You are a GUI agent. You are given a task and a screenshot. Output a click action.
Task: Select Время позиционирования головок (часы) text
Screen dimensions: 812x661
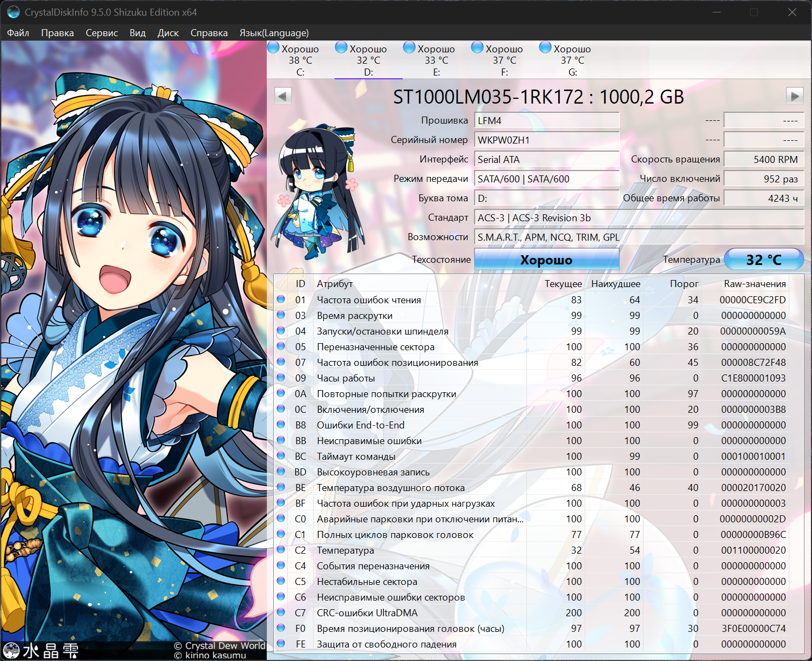tap(410, 629)
